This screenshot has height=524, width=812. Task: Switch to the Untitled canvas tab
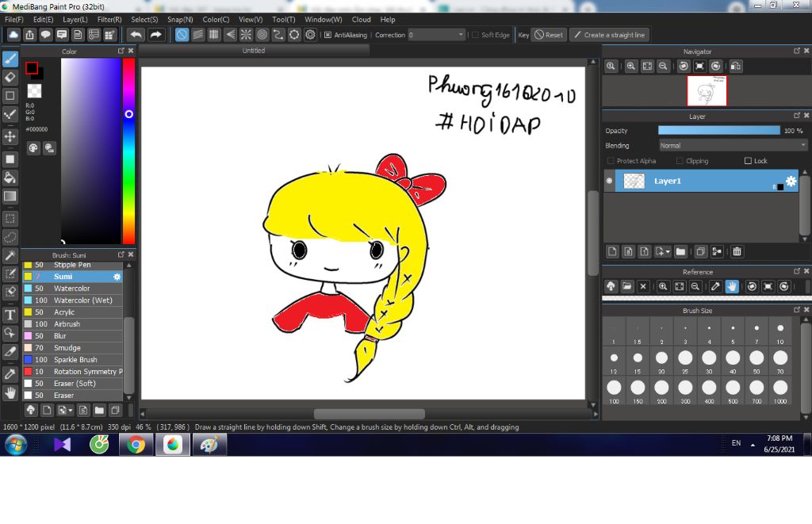(254, 50)
